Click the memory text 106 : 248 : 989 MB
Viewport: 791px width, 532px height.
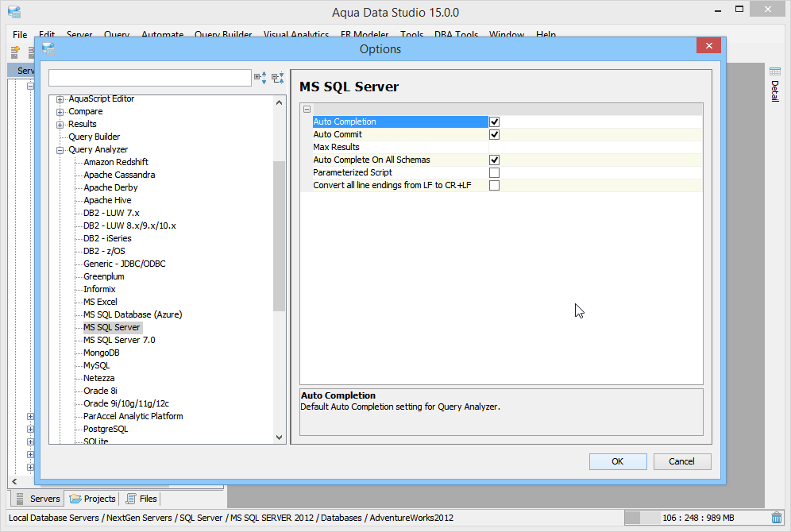698,518
